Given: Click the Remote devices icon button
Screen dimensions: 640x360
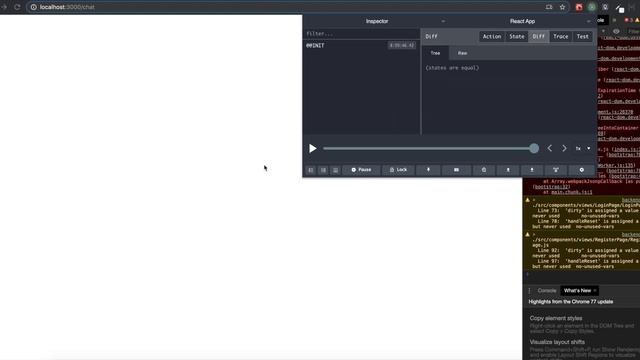Looking at the screenshot, I should coord(556,170).
